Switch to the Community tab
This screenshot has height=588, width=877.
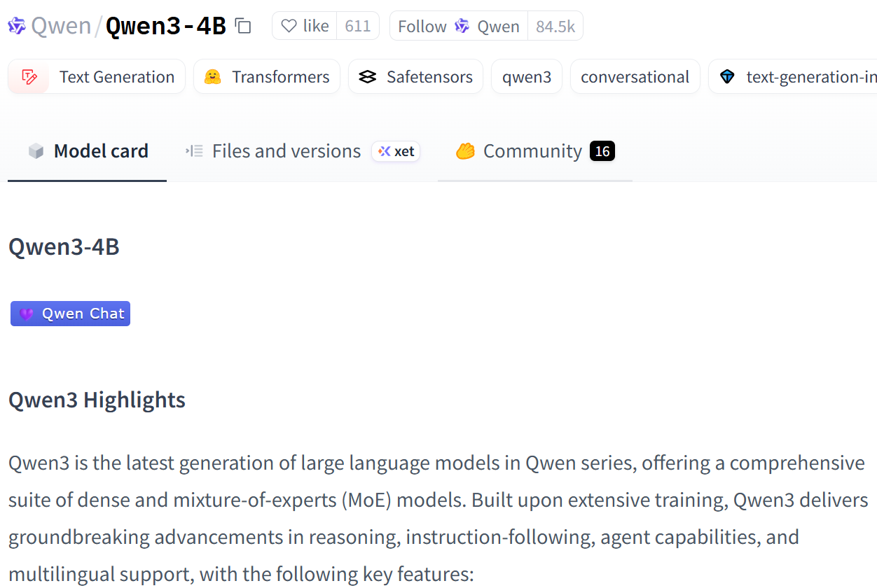535,151
